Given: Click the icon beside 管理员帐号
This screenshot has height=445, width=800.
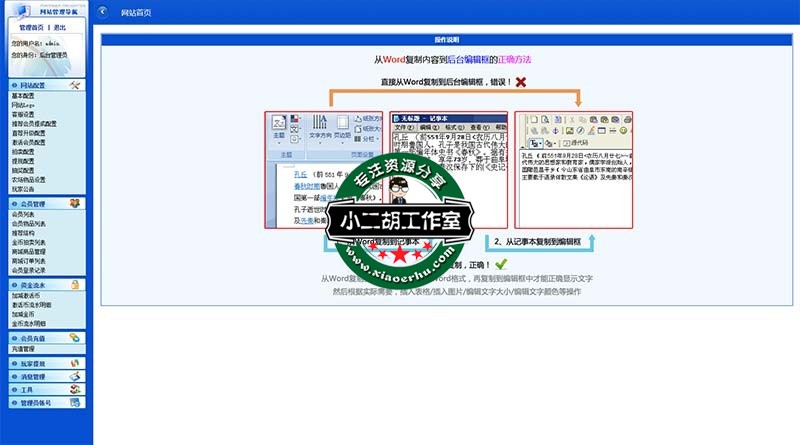Looking at the screenshot, I should pos(75,402).
